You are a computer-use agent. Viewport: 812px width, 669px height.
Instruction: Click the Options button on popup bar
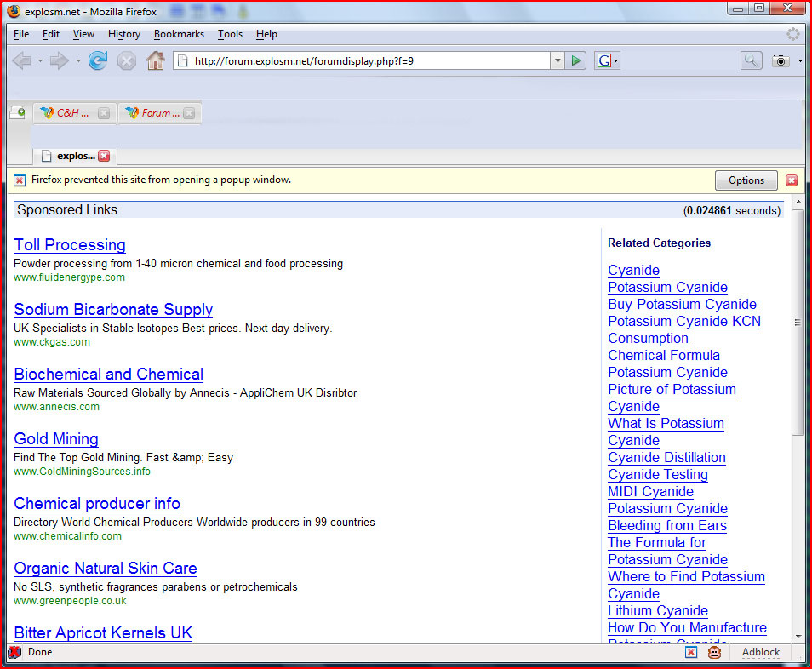click(x=746, y=180)
